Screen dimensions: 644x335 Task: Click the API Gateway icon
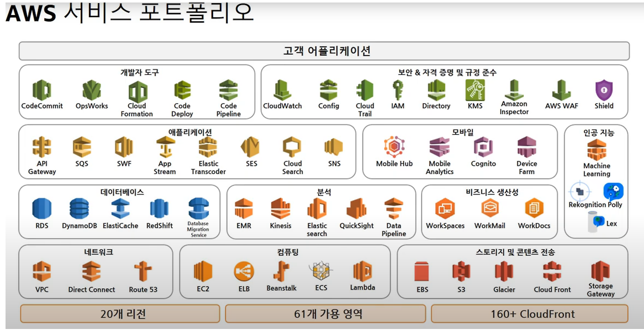click(x=42, y=147)
